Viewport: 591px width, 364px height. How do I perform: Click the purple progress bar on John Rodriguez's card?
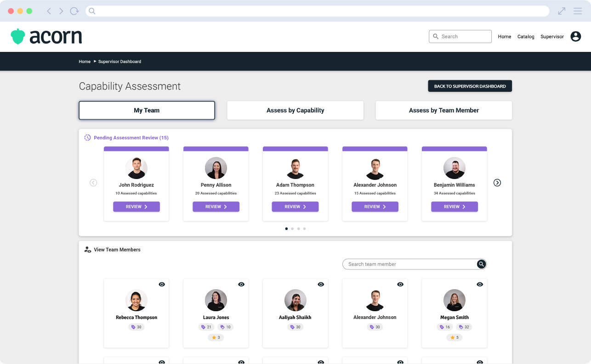pyautogui.click(x=136, y=148)
